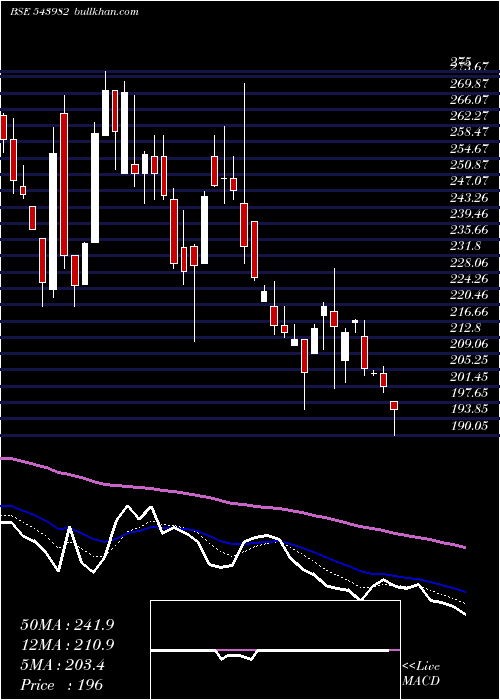
Task: Click the 258.47 price axis label
Action: click(x=470, y=133)
